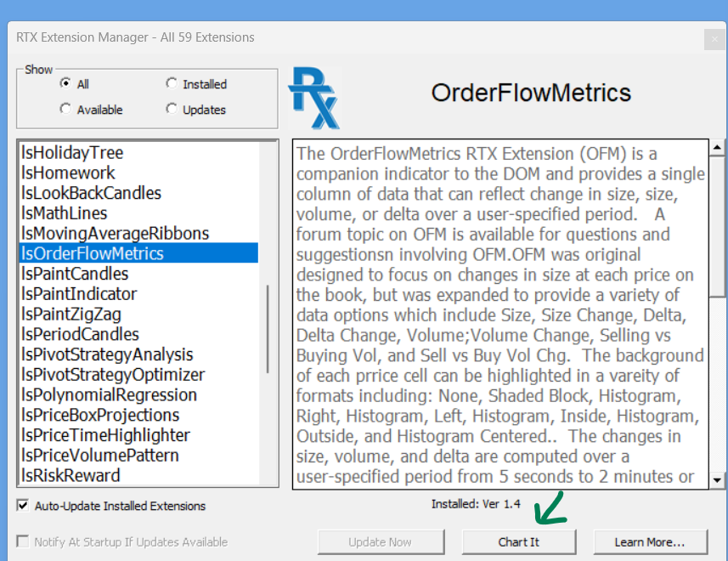Image resolution: width=728 pixels, height=561 pixels.
Task: Select lsMovingAverageRibbons extension
Action: coord(138,233)
